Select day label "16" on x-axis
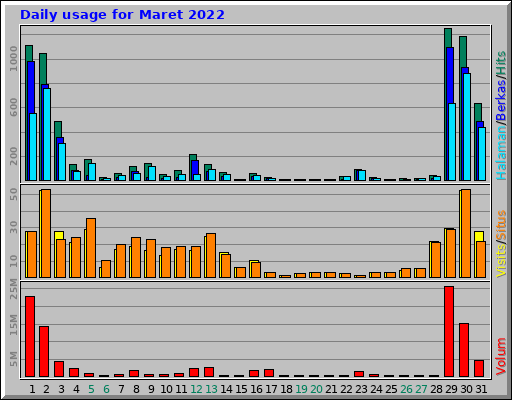The width and height of the screenshot is (512, 400). click(x=256, y=389)
